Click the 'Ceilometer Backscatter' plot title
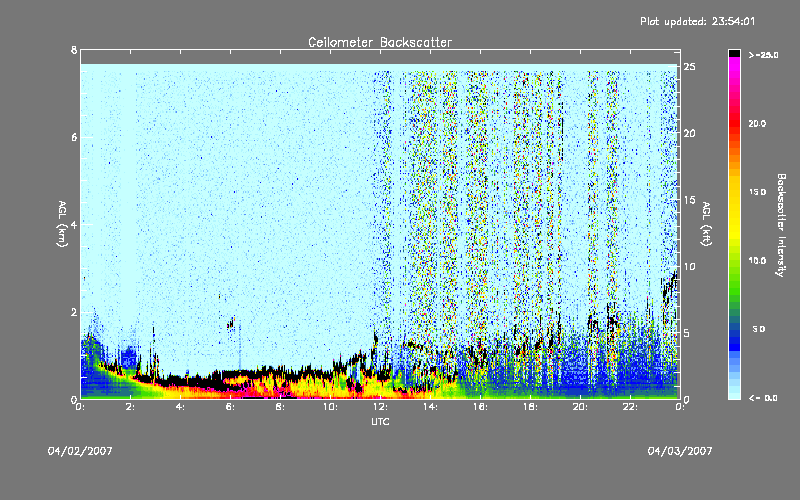Screen dimensions: 800x500 click(380, 42)
